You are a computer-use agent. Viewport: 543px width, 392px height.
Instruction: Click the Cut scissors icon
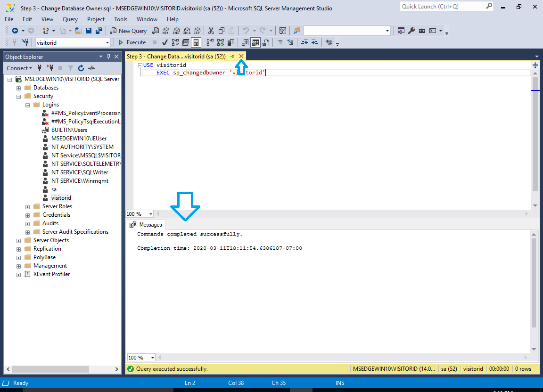pyautogui.click(x=211, y=31)
